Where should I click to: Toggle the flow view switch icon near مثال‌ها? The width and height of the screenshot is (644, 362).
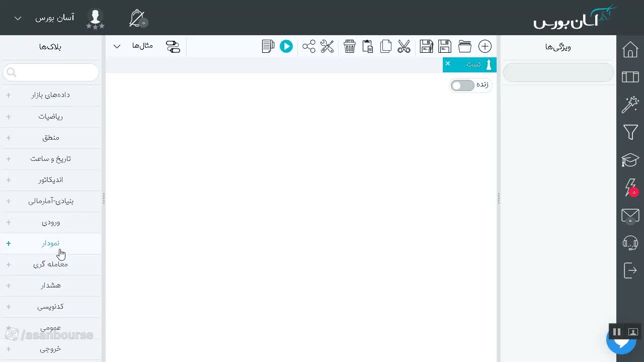[x=173, y=46]
